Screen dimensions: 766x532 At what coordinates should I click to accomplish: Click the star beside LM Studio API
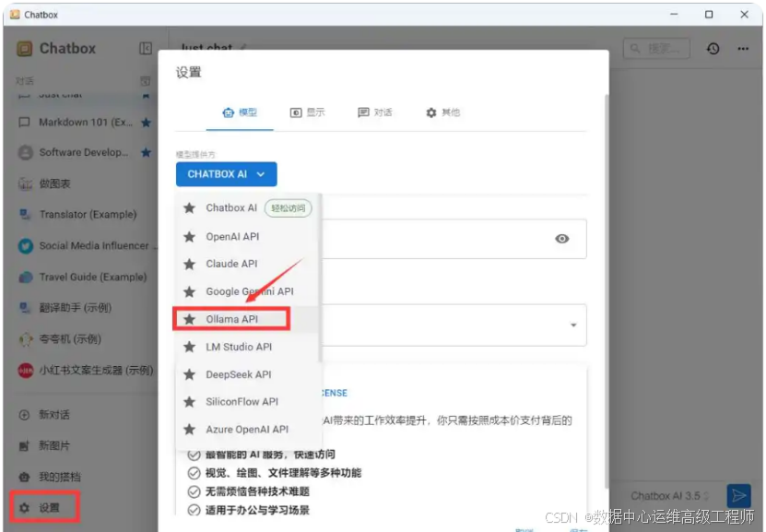(x=190, y=347)
